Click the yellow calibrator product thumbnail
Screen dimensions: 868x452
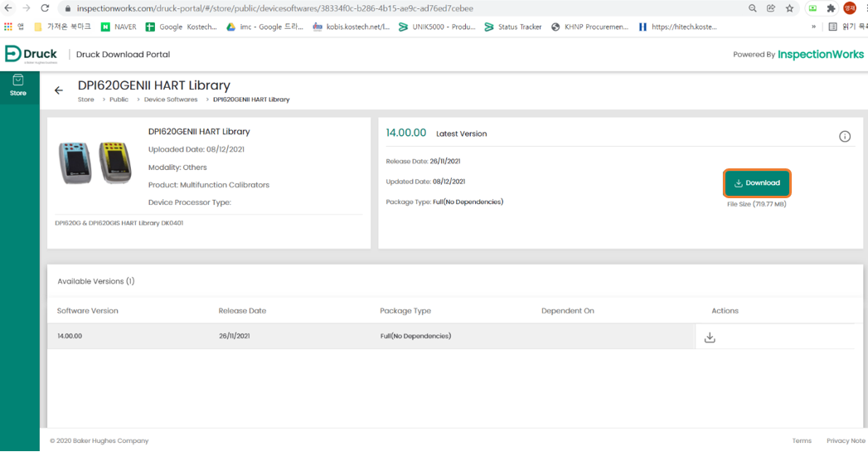(115, 163)
